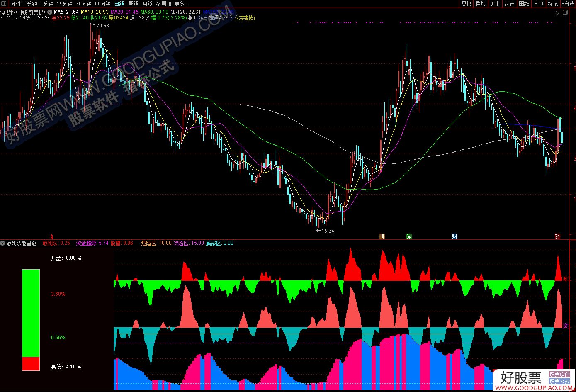Click the red 3.60% value
The width and height of the screenshot is (576, 392).
coord(58,294)
